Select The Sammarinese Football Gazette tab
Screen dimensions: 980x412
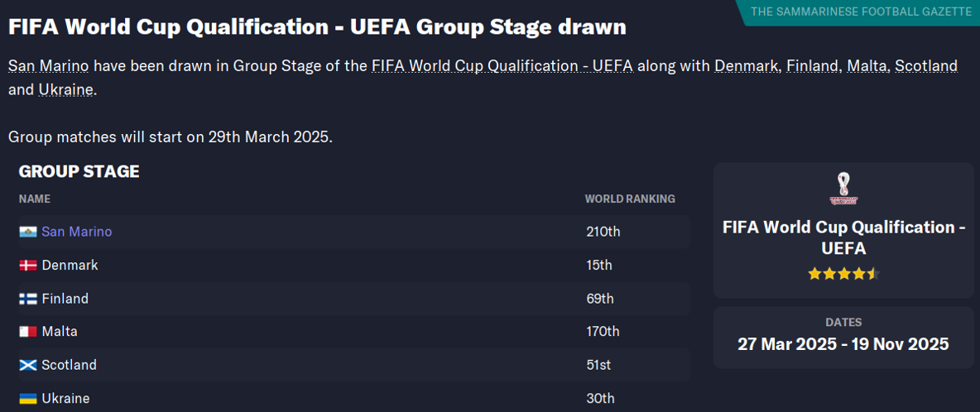[861, 12]
